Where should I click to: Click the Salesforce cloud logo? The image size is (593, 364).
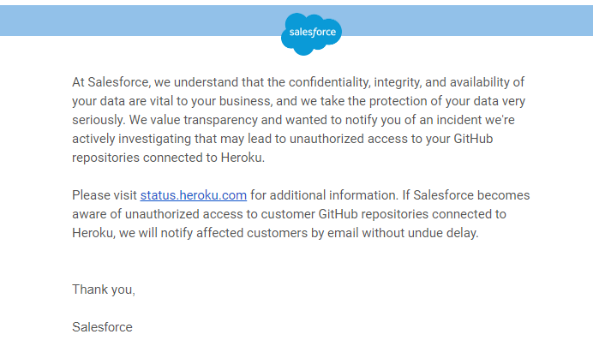click(x=311, y=34)
